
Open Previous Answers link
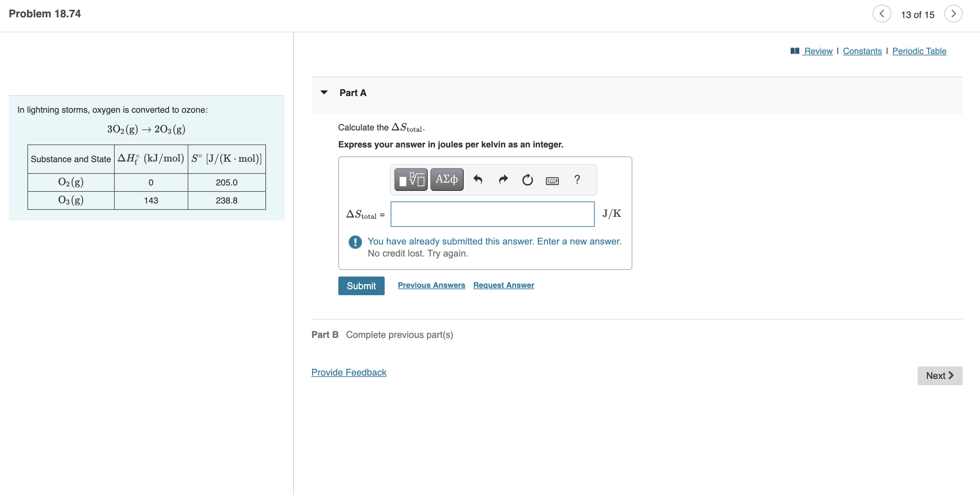pos(431,285)
